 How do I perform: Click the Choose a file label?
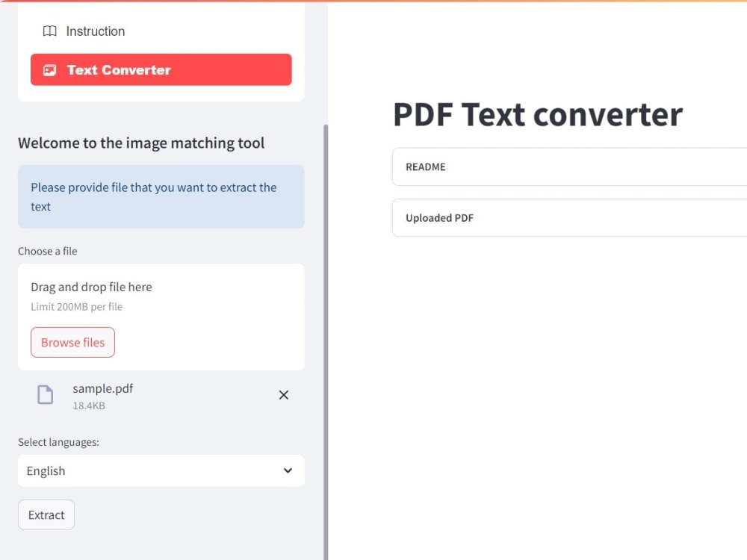(47, 251)
